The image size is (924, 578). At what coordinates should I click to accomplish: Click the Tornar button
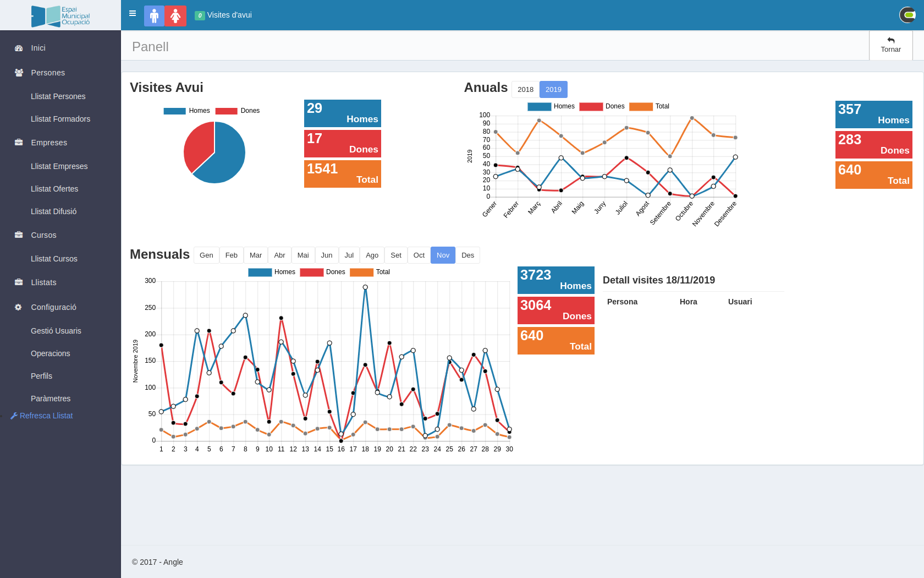click(x=891, y=45)
